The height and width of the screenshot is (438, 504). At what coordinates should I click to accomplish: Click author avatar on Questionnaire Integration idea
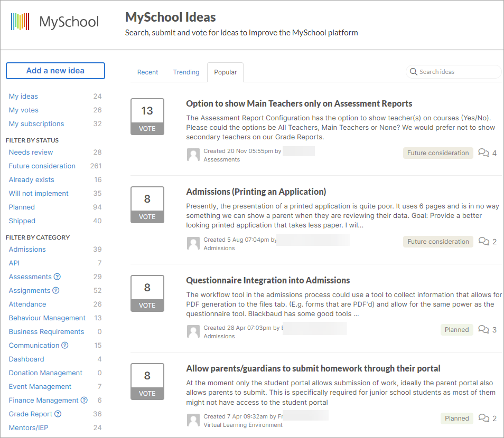193,332
